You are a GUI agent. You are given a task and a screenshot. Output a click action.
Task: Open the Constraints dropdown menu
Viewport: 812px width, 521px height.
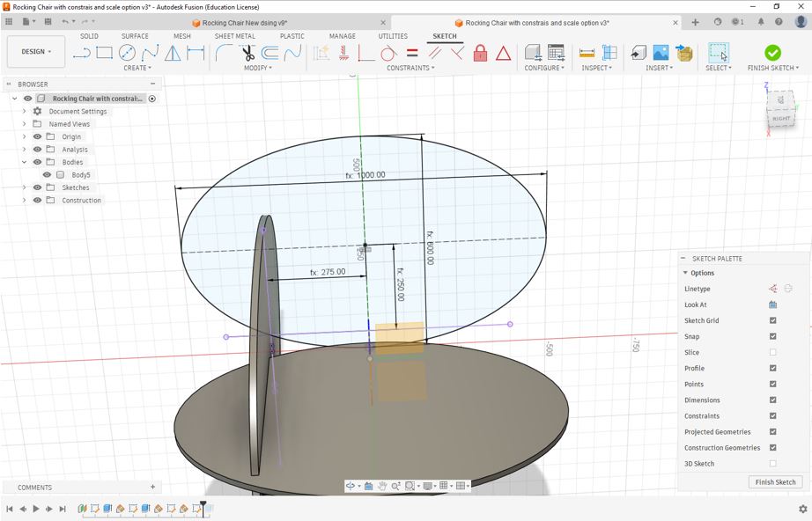pos(409,68)
